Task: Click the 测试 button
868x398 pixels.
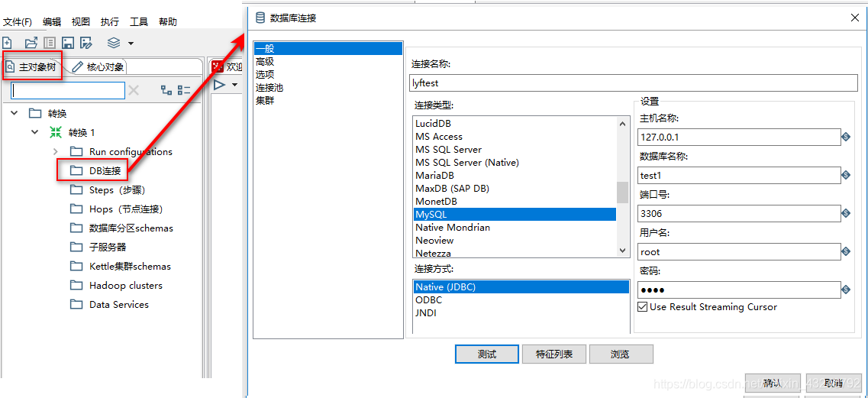Action: [x=487, y=354]
